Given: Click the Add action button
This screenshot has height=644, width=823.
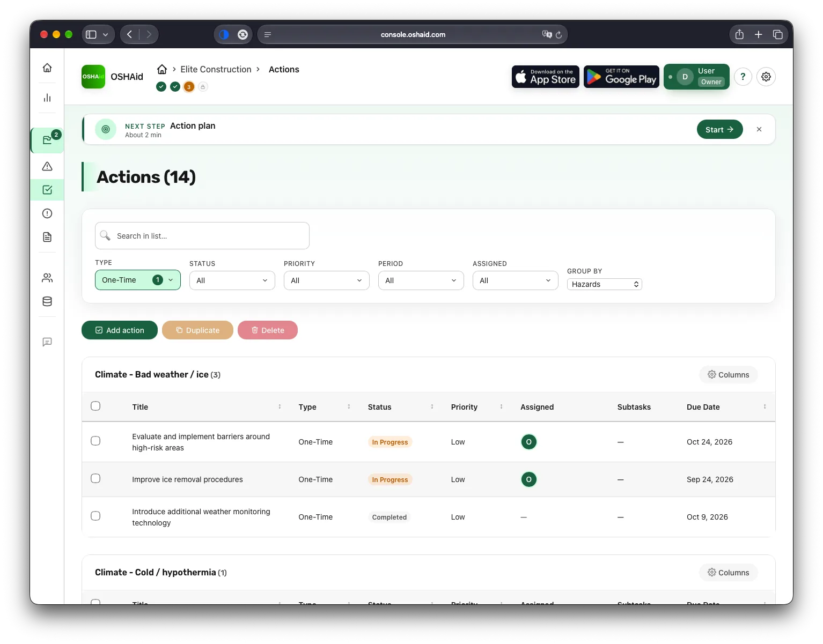Looking at the screenshot, I should pyautogui.click(x=120, y=330).
